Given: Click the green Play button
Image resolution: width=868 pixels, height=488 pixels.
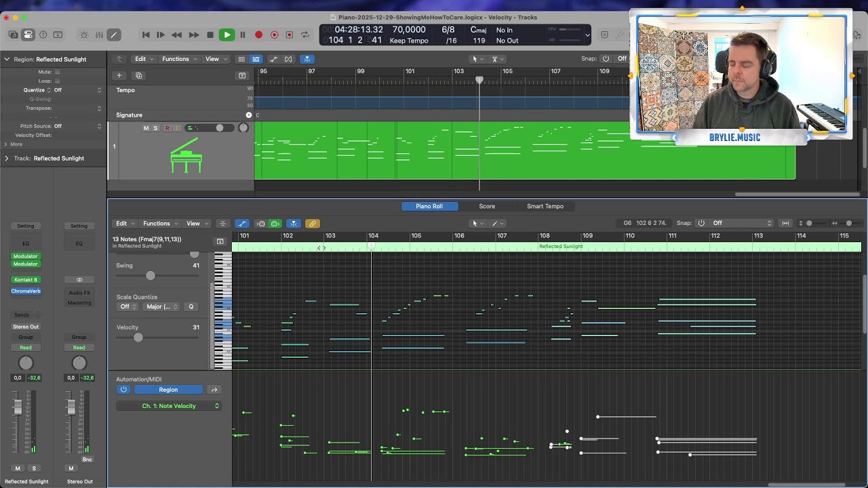Looking at the screenshot, I should tap(226, 35).
